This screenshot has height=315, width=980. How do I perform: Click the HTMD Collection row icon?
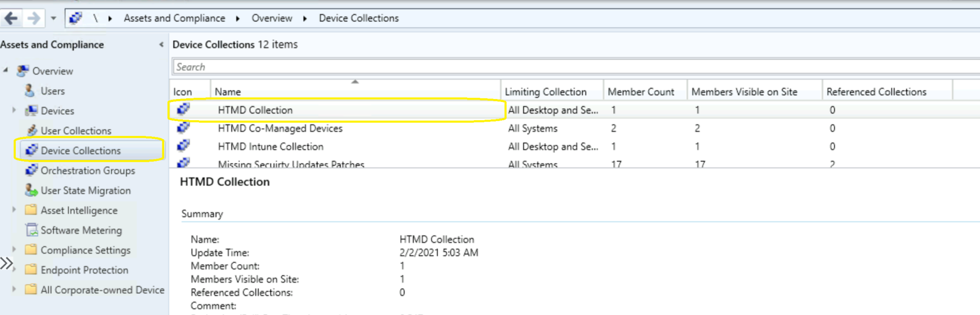point(183,109)
